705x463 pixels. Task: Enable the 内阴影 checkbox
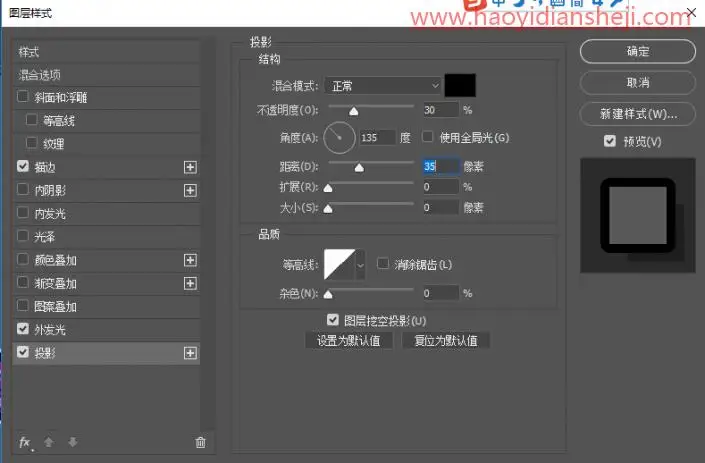click(22, 189)
